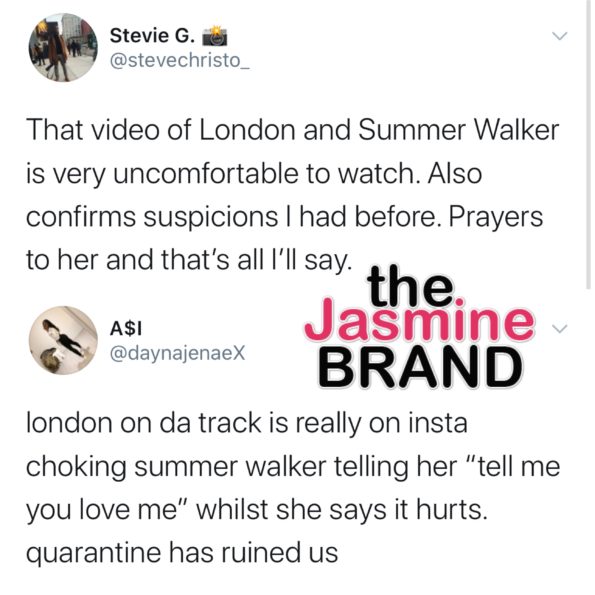Open A$I's profile picture
The image size is (595, 595).
63,340
